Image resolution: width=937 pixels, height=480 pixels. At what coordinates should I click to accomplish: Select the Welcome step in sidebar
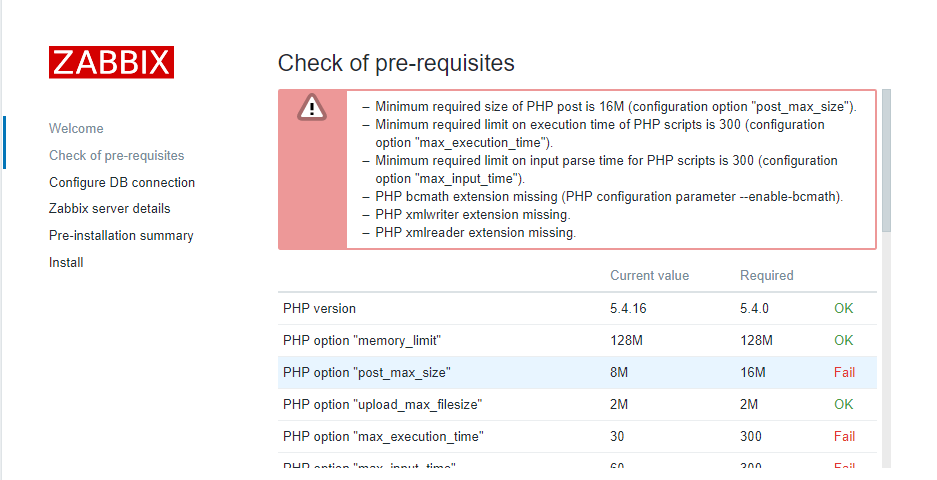[76, 129]
